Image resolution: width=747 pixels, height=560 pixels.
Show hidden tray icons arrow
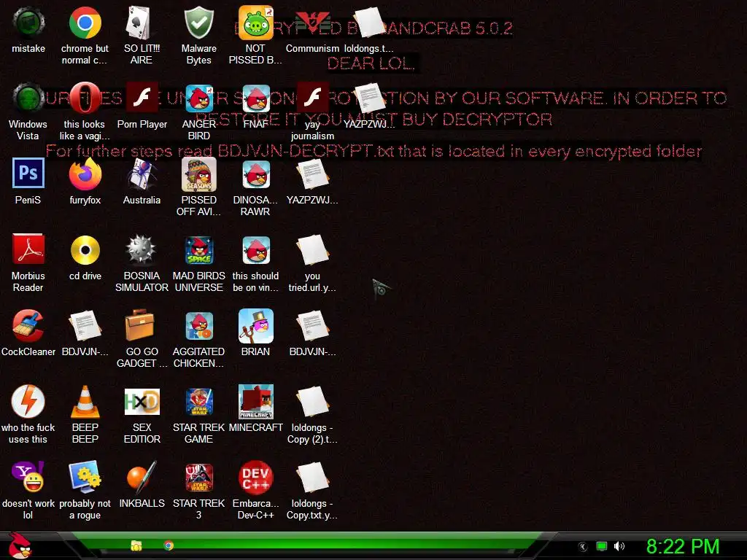pos(583,547)
